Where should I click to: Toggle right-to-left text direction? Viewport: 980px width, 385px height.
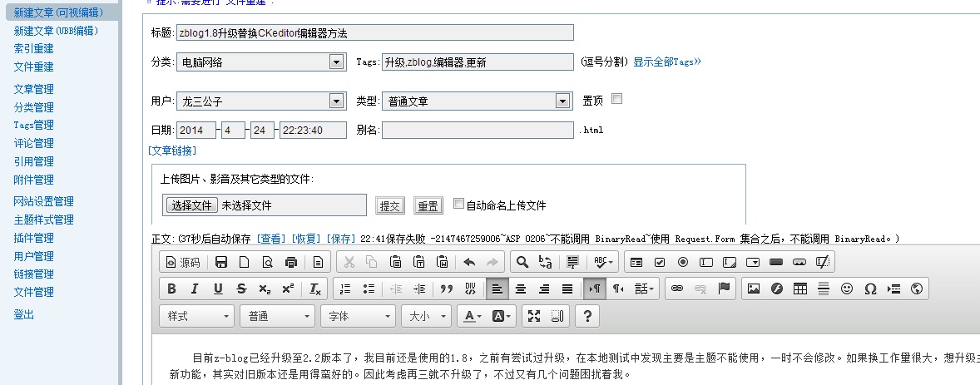tap(618, 289)
